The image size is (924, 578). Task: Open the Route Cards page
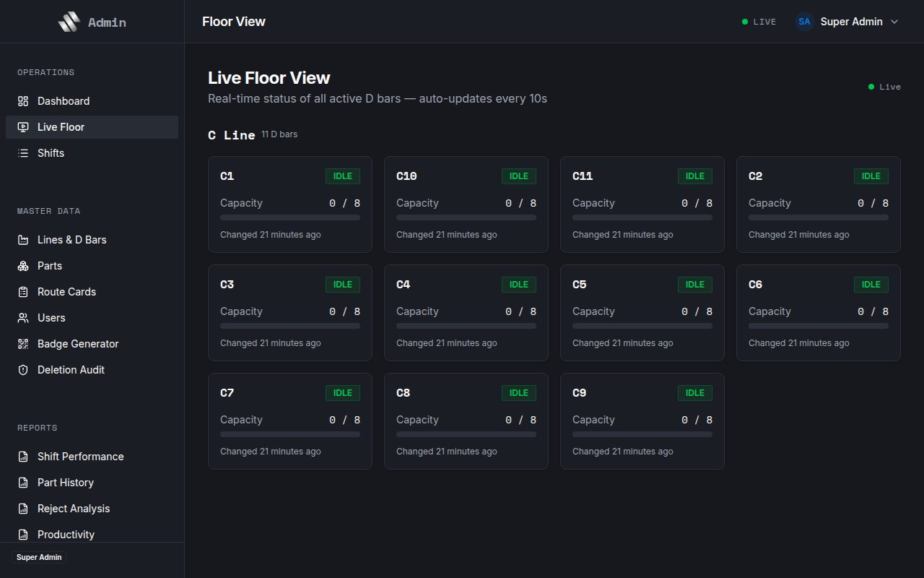click(92, 292)
